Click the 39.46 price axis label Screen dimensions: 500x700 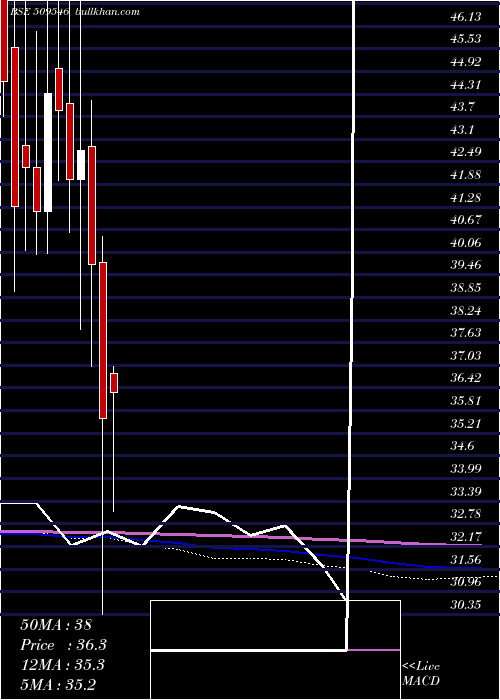[466, 265]
